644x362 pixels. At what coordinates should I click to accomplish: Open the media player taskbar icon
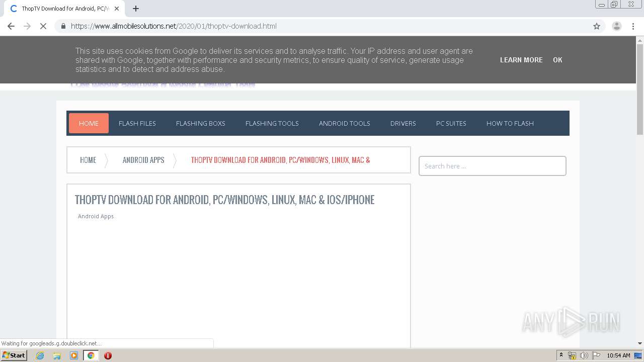(74, 355)
